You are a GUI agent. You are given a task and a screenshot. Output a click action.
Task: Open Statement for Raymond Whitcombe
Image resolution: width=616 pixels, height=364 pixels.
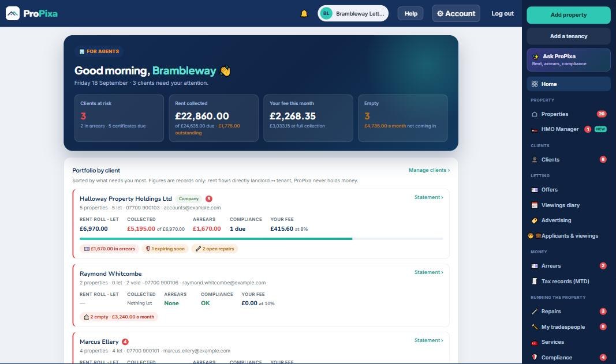pos(428,272)
